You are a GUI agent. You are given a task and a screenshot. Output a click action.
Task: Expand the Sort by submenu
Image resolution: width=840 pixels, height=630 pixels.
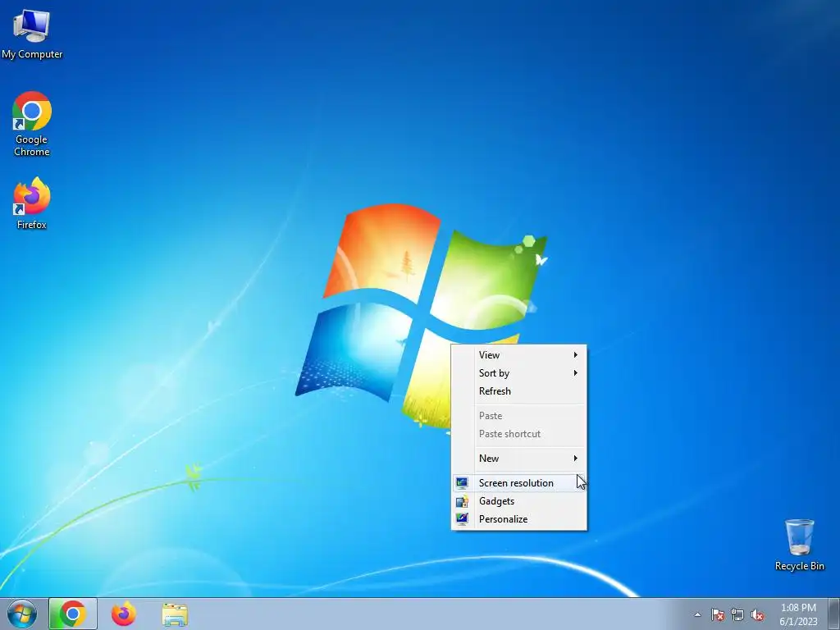coord(518,373)
